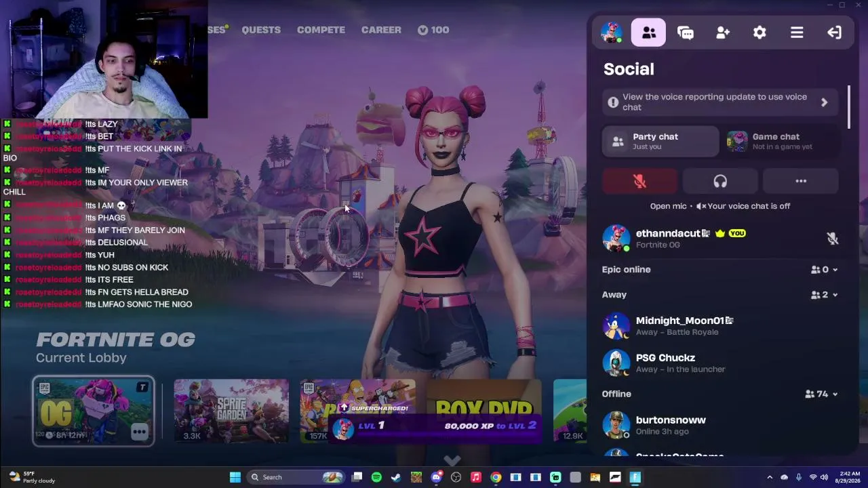The width and height of the screenshot is (868, 488).
Task: Open the volume speaker tray icon
Action: pos(825,477)
